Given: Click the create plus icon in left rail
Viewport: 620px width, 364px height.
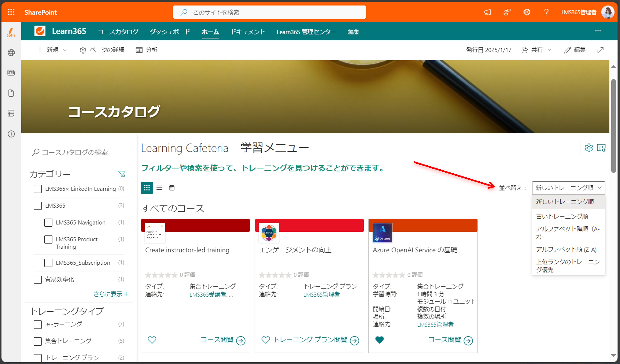Looking at the screenshot, I should tap(11, 134).
